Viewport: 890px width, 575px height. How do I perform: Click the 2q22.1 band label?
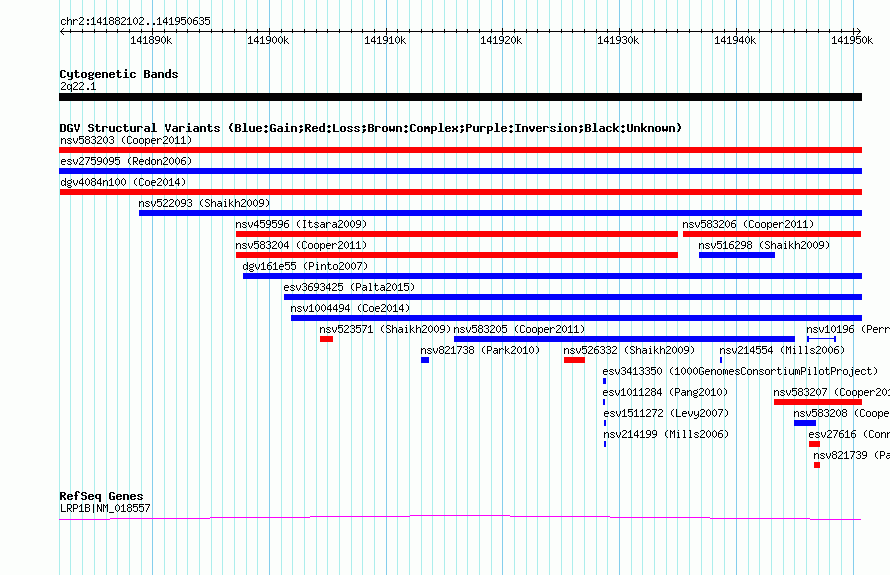pyautogui.click(x=78, y=86)
